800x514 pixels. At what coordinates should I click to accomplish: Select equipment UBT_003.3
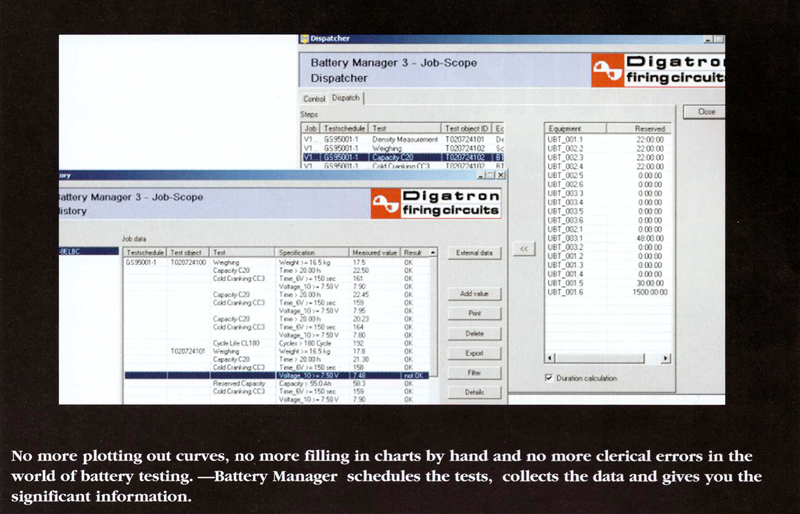[x=565, y=193]
